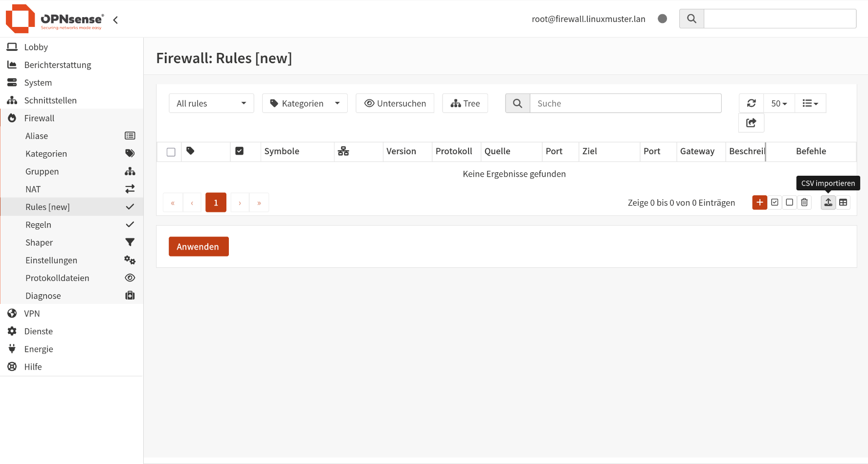The image size is (868, 464).
Task: Click the table icon next to CSV import
Action: (x=843, y=203)
